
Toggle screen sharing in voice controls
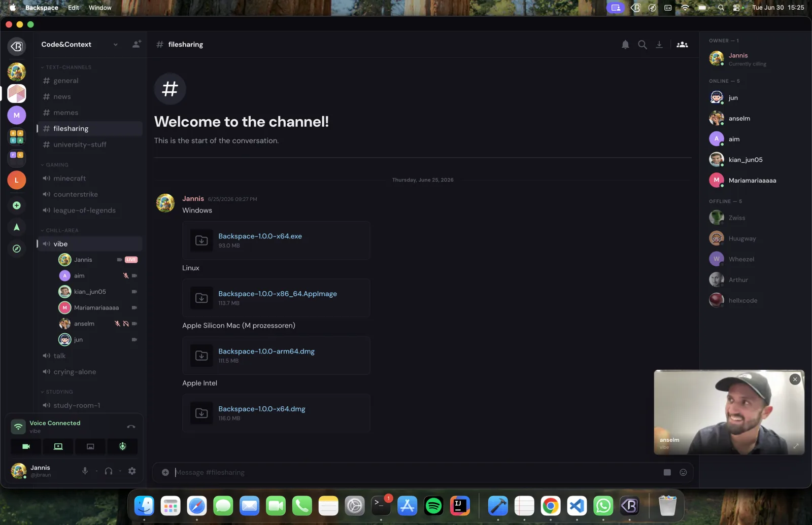click(x=58, y=446)
